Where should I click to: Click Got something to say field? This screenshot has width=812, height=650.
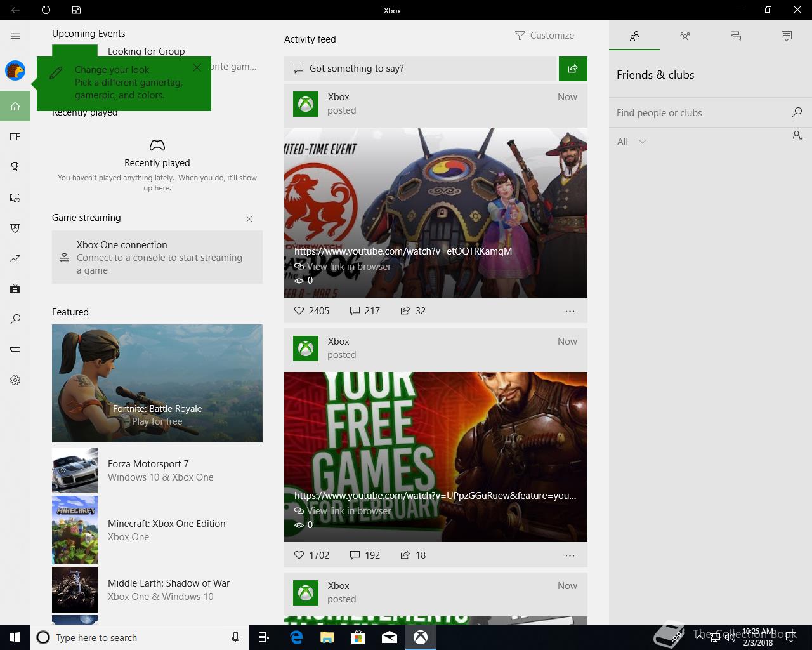click(420, 69)
